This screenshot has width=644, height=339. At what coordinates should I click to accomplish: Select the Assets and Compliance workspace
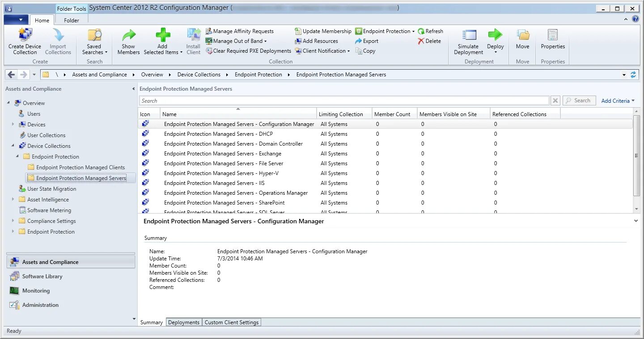coord(71,262)
